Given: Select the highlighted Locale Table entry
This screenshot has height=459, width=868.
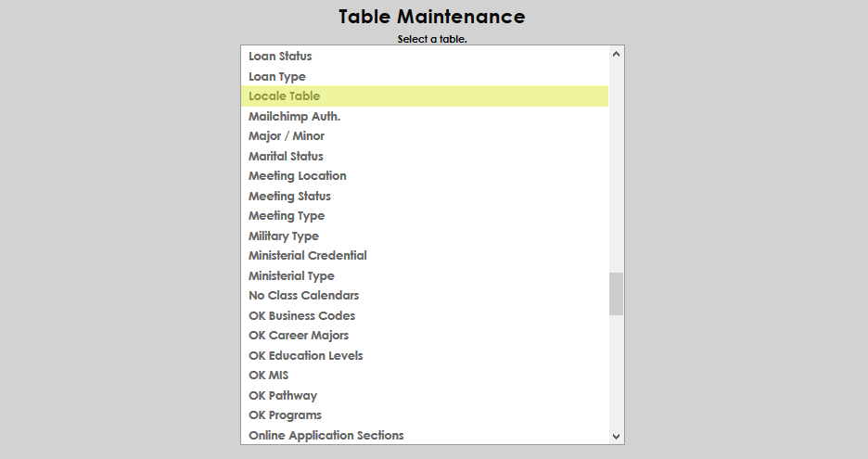Looking at the screenshot, I should pos(284,96).
